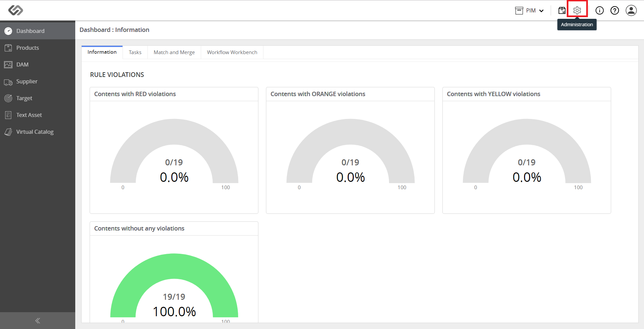
Task: Open the calendar scheduler icon in the header
Action: coord(562,10)
